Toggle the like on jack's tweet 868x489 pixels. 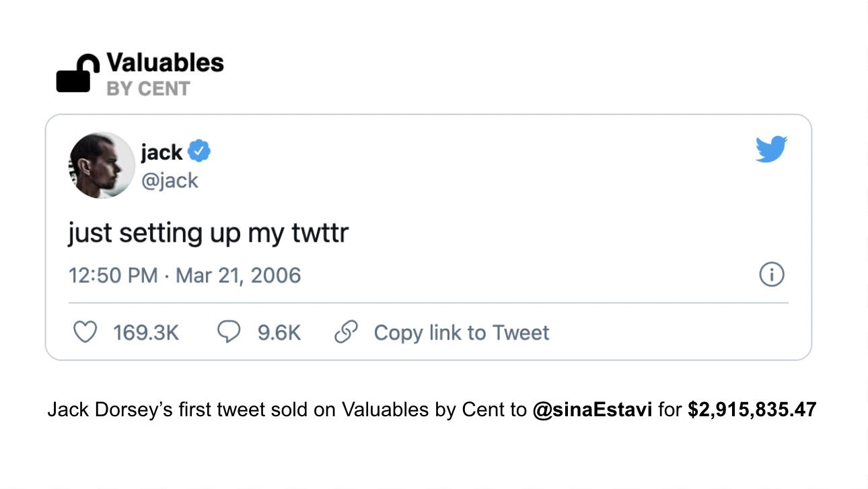tap(85, 331)
